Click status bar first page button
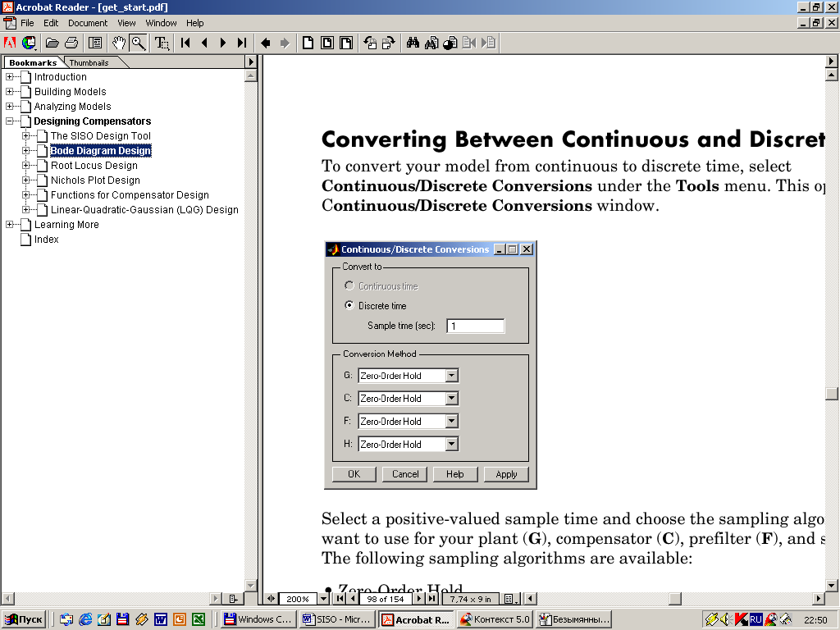 point(340,598)
